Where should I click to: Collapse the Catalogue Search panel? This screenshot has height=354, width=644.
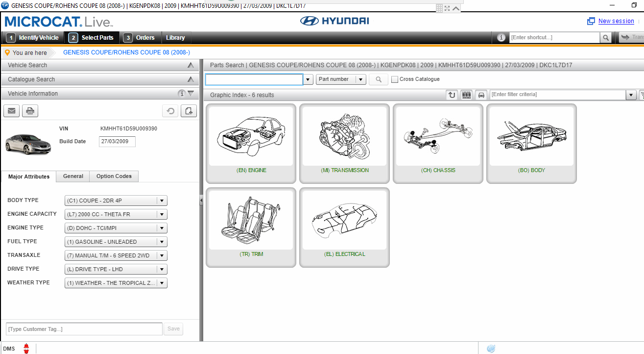coord(191,79)
